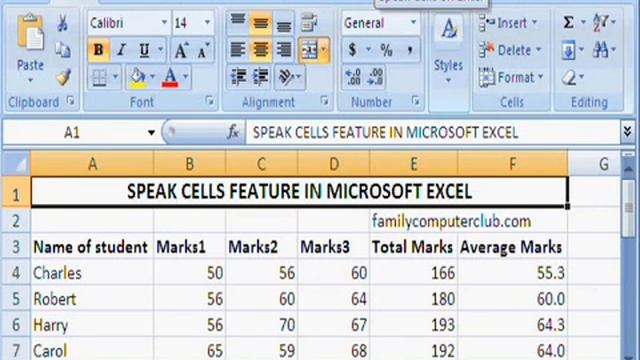Open fill color dropdown arrow

(x=153, y=77)
